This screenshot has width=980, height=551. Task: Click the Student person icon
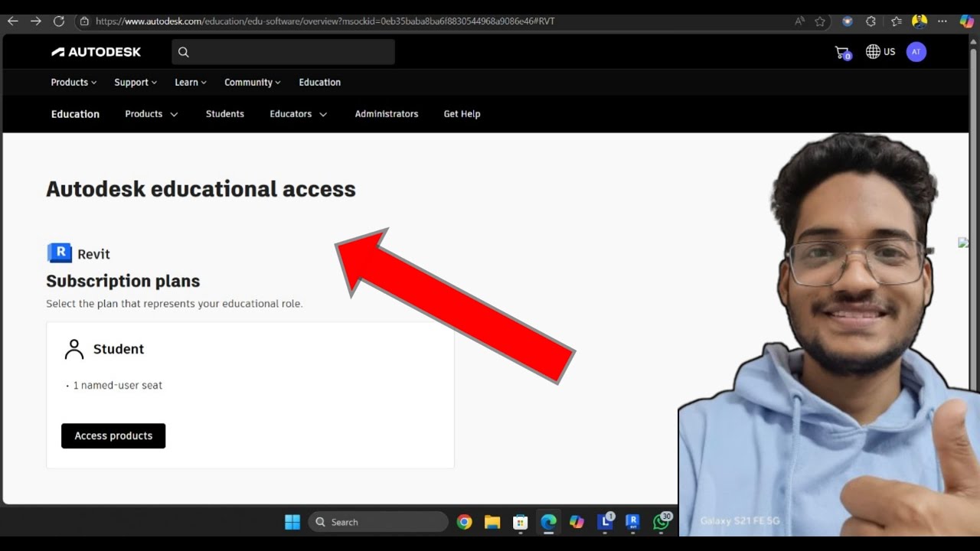click(x=74, y=349)
